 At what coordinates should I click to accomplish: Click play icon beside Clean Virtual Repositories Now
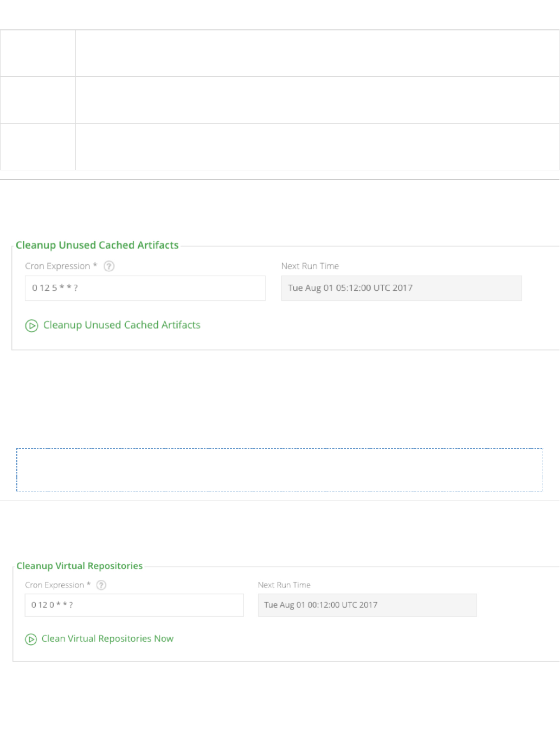31,639
